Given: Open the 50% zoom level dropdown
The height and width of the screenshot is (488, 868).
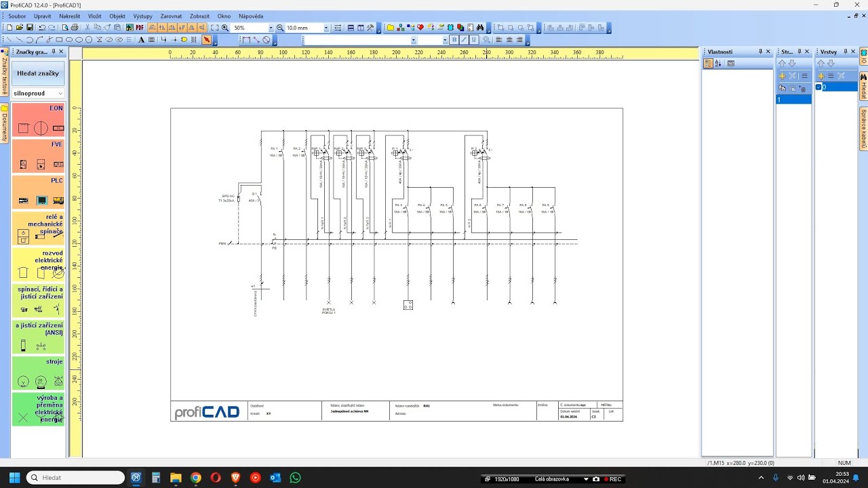Looking at the screenshot, I should pos(271,28).
